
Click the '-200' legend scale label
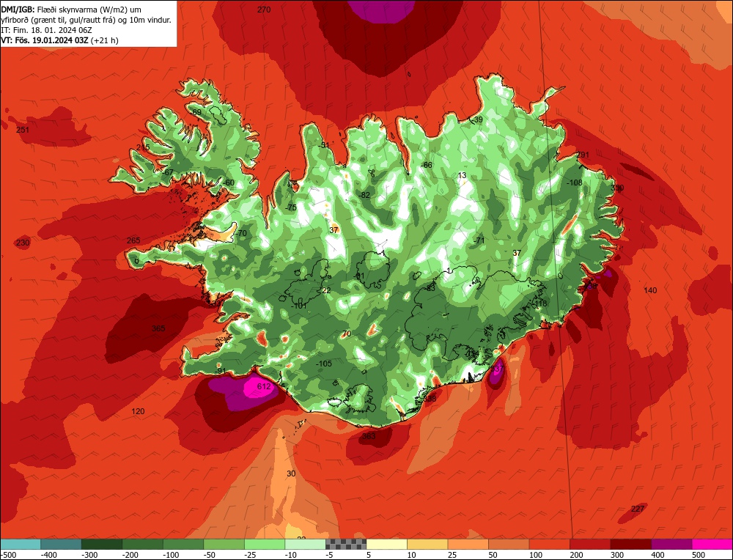130,555
